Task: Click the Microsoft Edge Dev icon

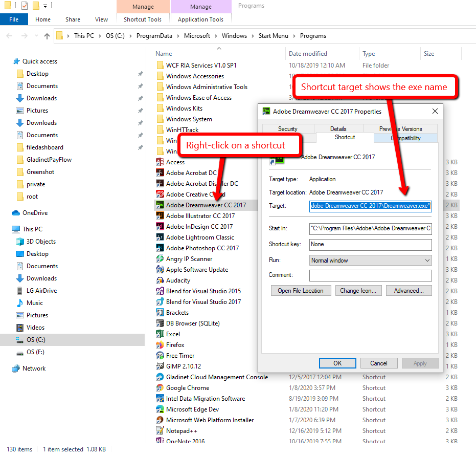Action: coord(160,409)
